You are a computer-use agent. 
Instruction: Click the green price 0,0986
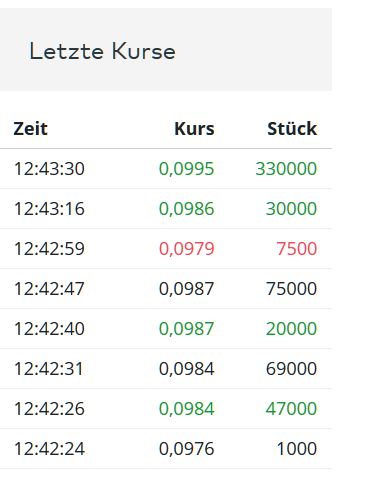click(186, 209)
